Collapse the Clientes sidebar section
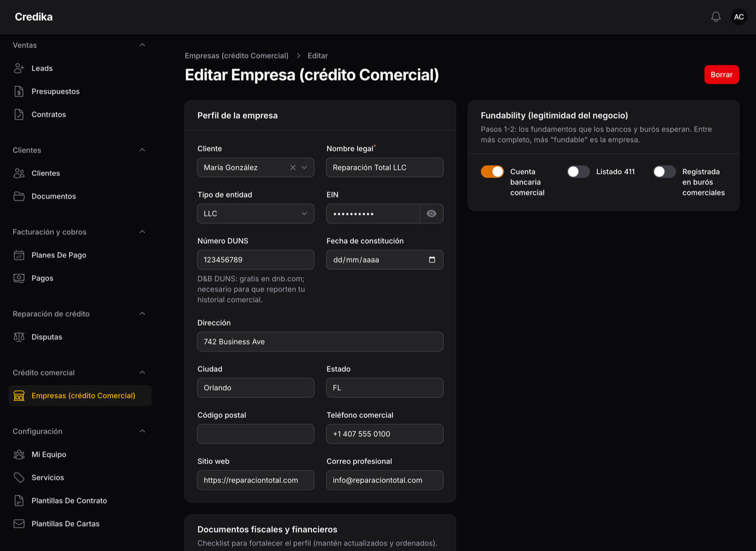756x551 pixels. tap(142, 150)
